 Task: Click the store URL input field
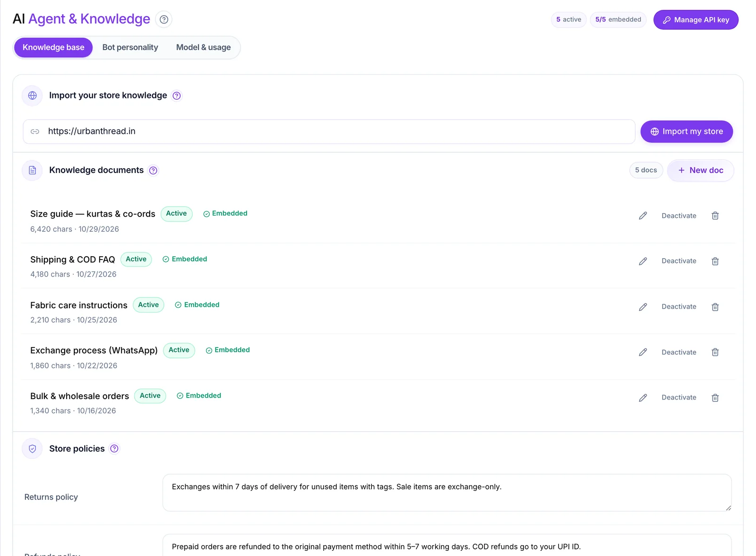(329, 131)
